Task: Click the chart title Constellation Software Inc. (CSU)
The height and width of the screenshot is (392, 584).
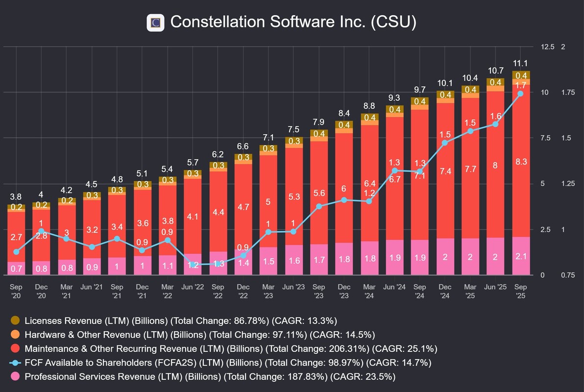Action: coord(293,23)
